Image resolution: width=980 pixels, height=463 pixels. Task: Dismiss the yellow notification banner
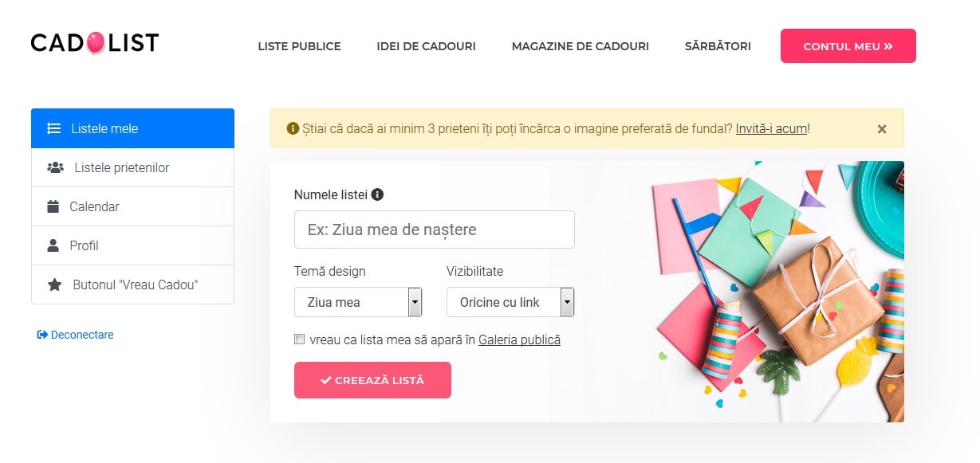881,129
